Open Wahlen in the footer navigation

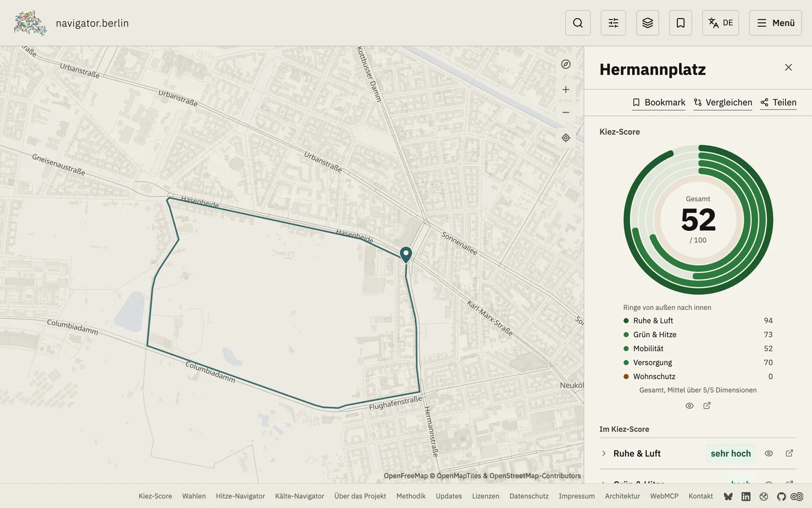pos(194,496)
